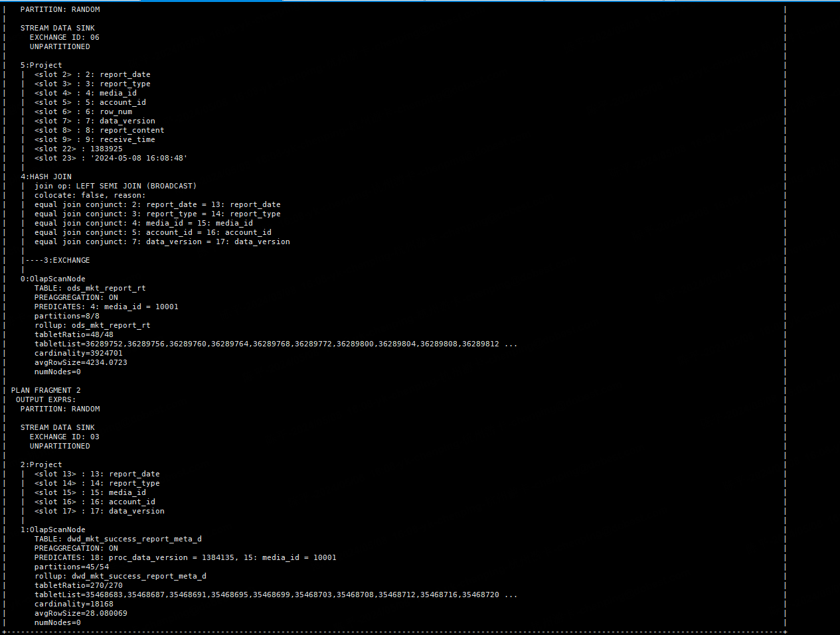The width and height of the screenshot is (840, 635).
Task: Click '<slot 17> : 17: data_version' line
Action: (100, 511)
